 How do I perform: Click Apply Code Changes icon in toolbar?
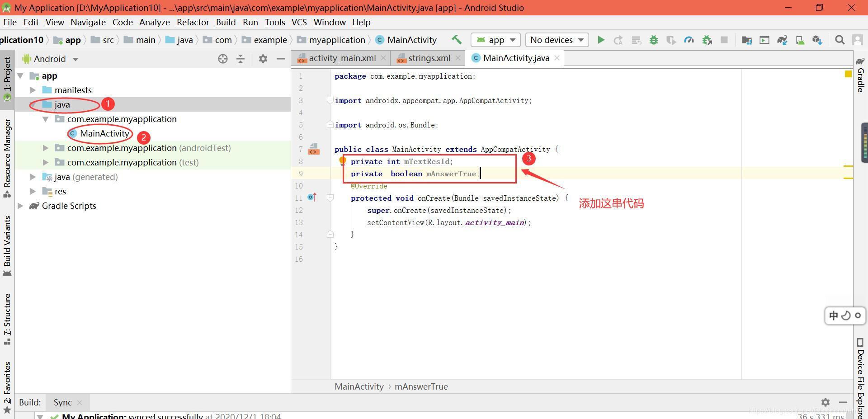click(636, 40)
